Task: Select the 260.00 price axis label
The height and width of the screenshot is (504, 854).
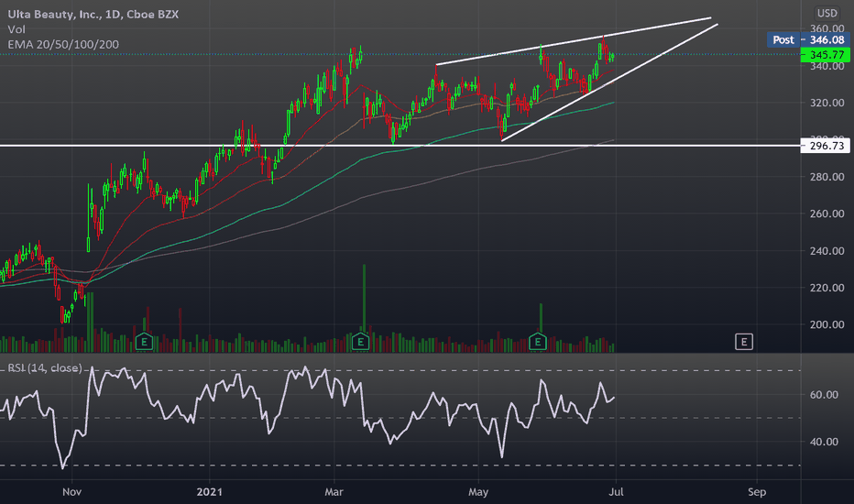Action: click(827, 214)
